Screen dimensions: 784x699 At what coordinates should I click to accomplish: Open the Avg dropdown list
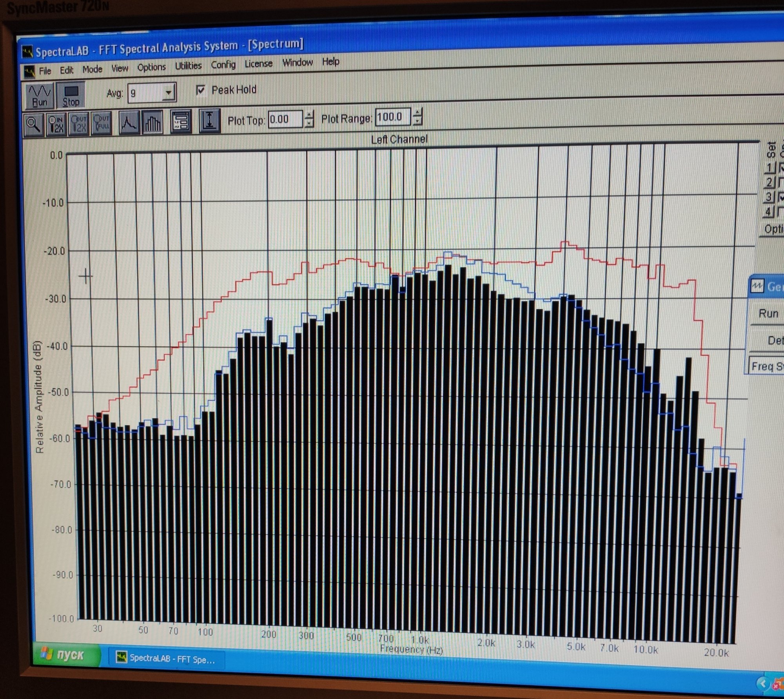[168, 93]
